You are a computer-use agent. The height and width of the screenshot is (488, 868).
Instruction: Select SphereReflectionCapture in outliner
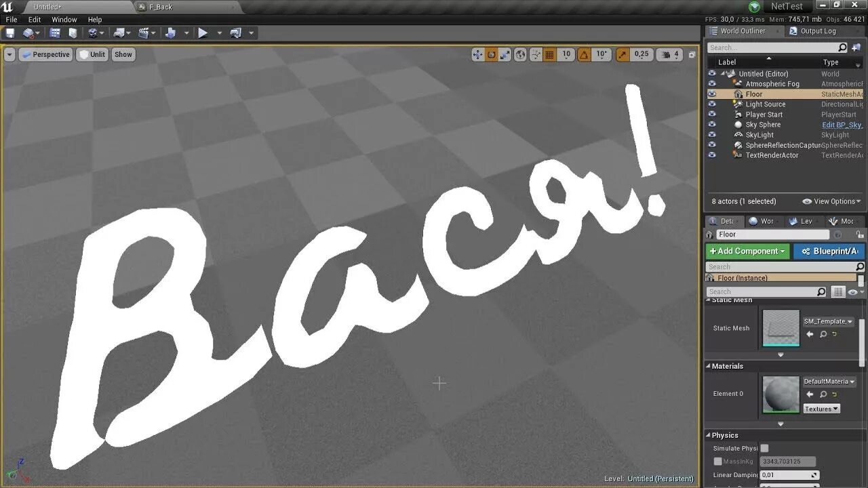[783, 145]
